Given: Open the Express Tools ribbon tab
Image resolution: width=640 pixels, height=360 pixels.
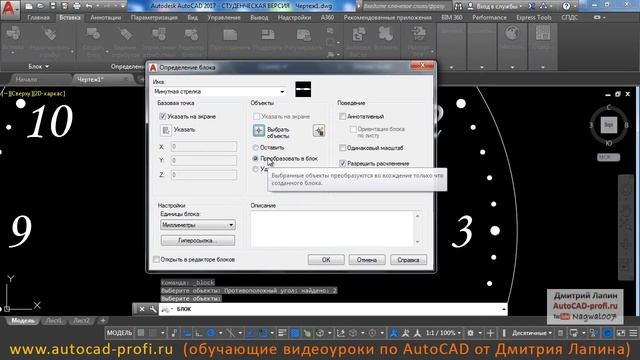Looking at the screenshot, I should pyautogui.click(x=534, y=18).
